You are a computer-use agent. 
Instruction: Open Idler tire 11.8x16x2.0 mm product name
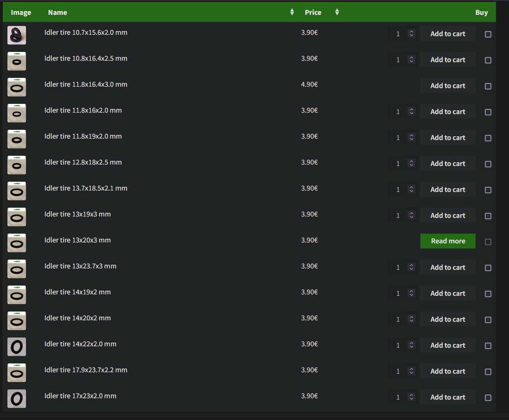click(x=83, y=110)
